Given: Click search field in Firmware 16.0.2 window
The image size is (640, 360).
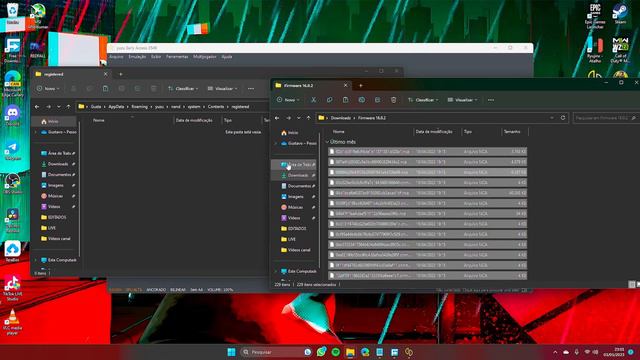Looking at the screenshot, I should [605, 118].
